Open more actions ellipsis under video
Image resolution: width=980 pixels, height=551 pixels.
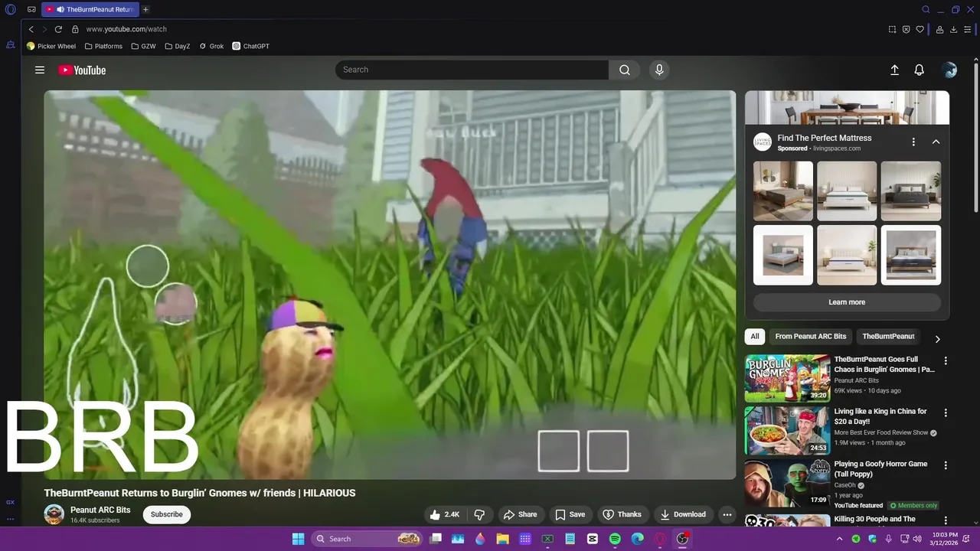pos(727,514)
